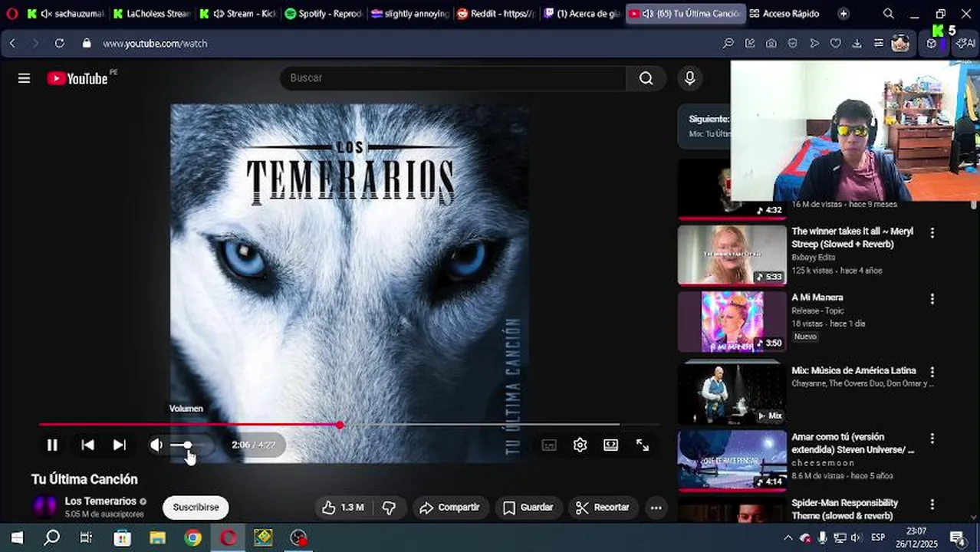Go to the YouTube home logo
Screen dimensions: 980x552
(x=77, y=78)
